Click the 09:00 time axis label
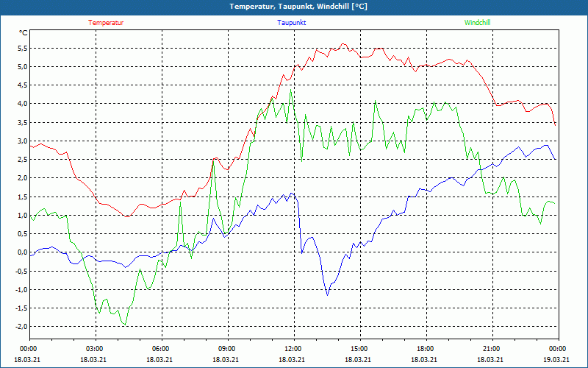Screen dimensions: 588x368 pos(226,349)
